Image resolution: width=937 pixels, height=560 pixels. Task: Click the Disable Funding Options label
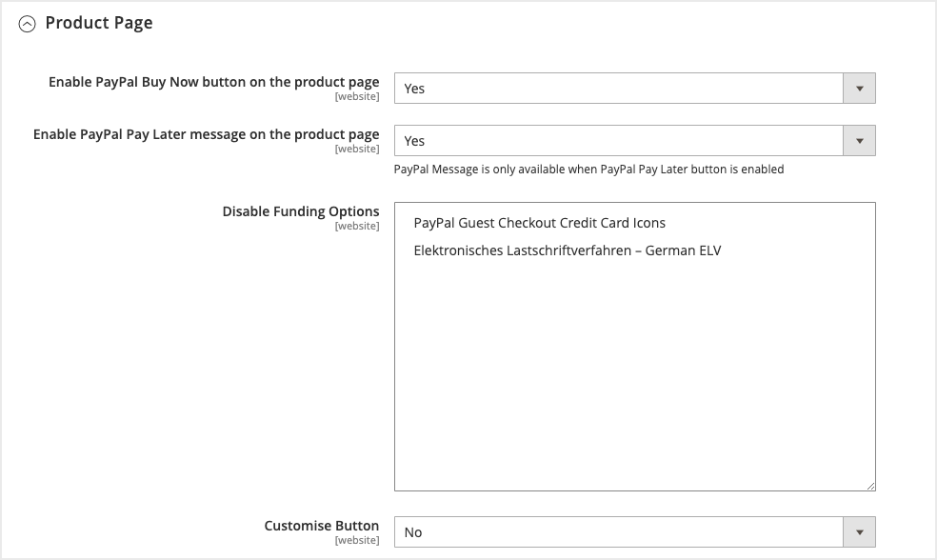tap(301, 211)
